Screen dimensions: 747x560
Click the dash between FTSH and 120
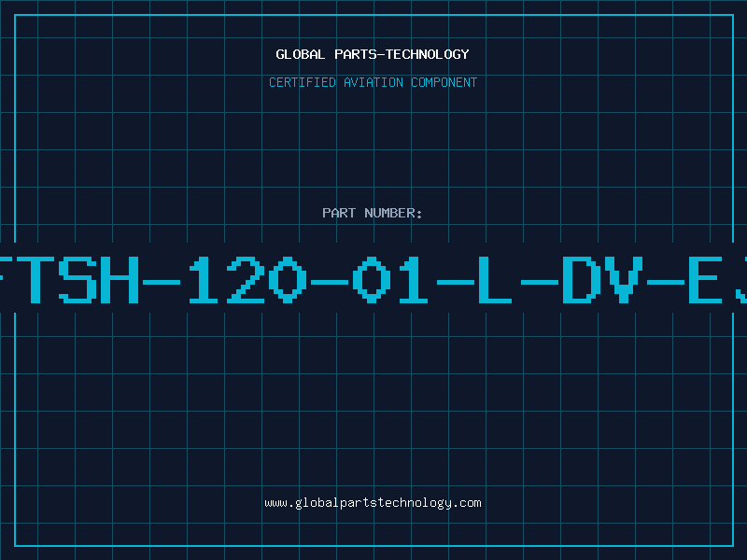click(x=162, y=283)
